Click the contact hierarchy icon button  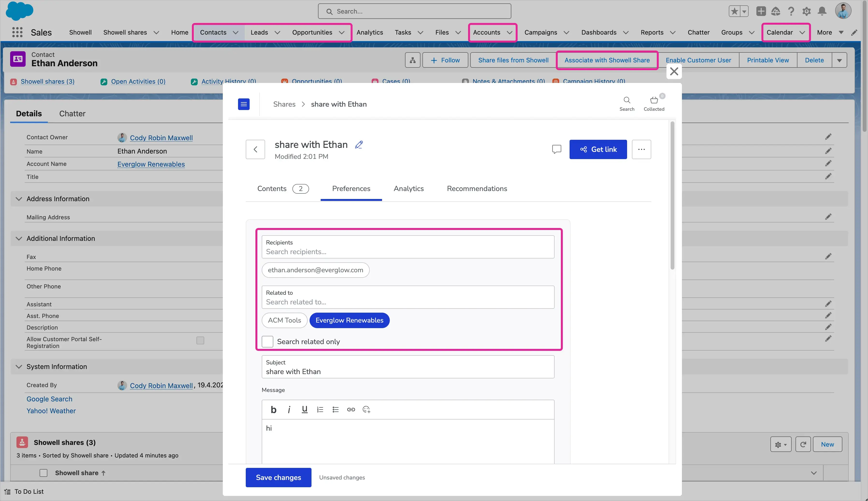tap(412, 60)
